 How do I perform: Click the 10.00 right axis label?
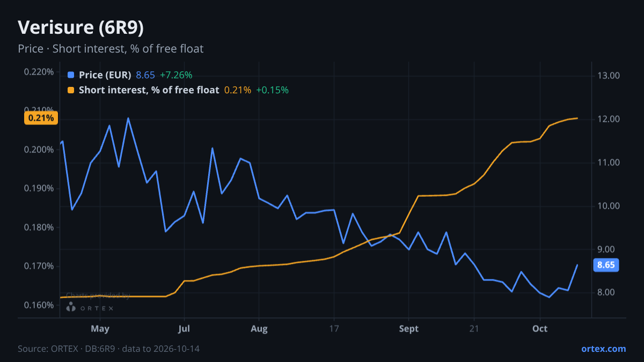coord(608,206)
